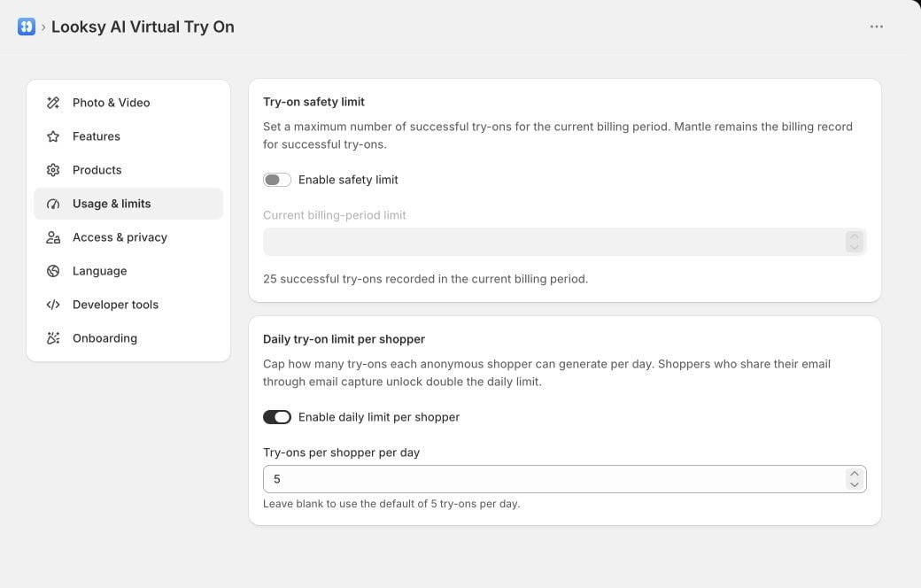Open the Language settings
This screenshot has height=588, width=921.
128,271
